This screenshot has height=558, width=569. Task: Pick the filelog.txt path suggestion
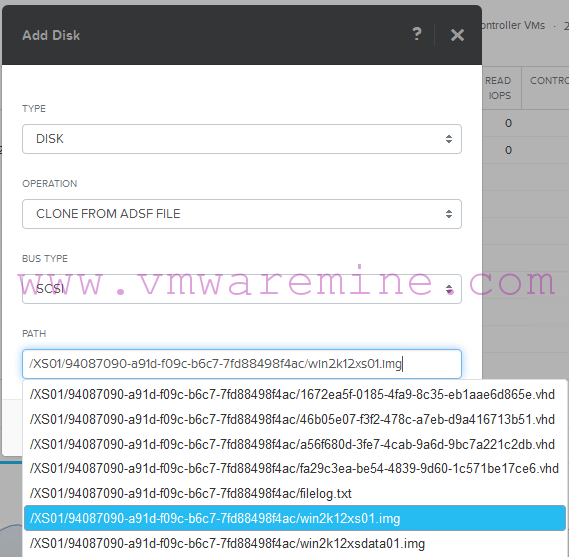(x=295, y=494)
